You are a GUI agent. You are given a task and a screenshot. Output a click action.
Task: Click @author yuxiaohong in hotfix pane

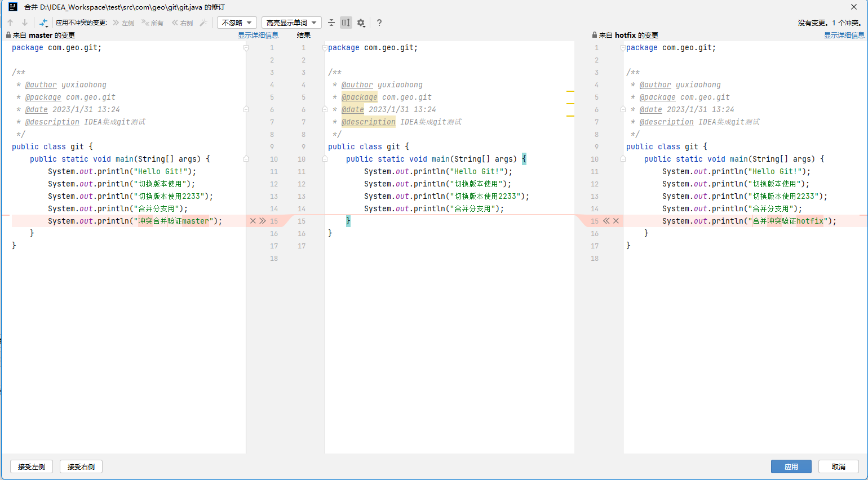[680, 85]
